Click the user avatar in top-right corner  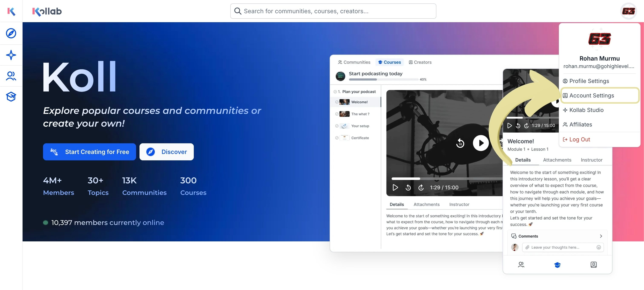tap(628, 11)
